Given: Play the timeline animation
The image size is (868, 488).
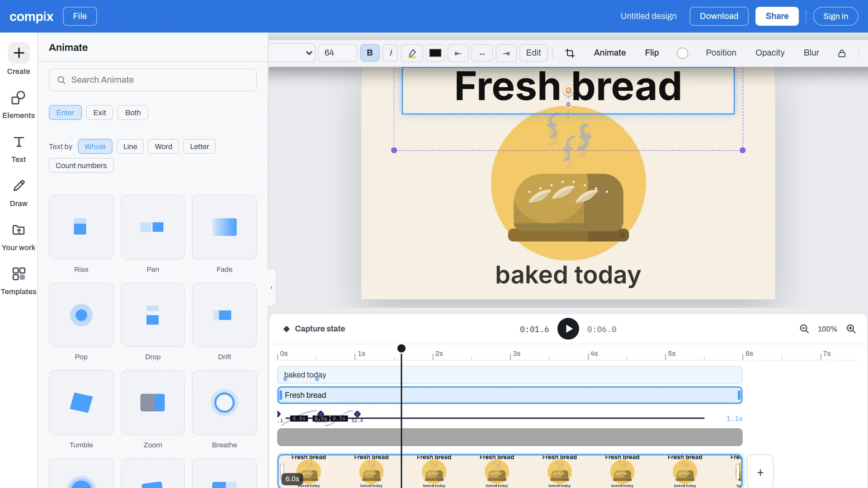Looking at the screenshot, I should click(568, 329).
